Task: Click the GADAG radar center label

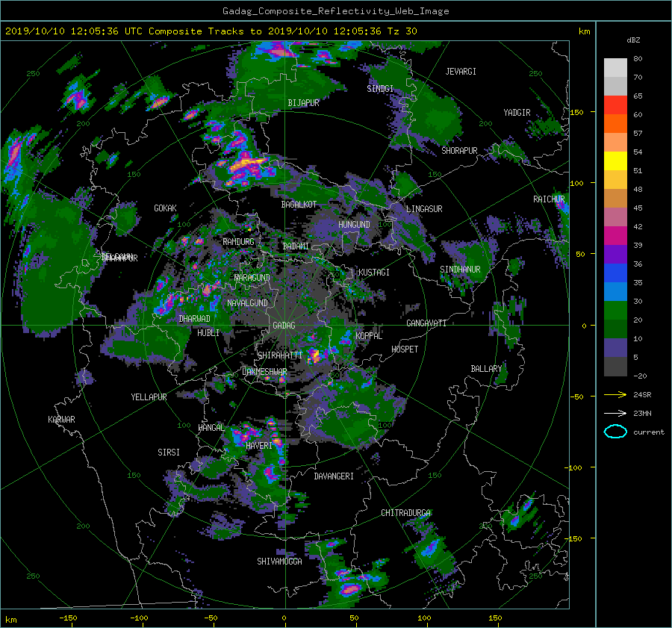Action: click(284, 326)
